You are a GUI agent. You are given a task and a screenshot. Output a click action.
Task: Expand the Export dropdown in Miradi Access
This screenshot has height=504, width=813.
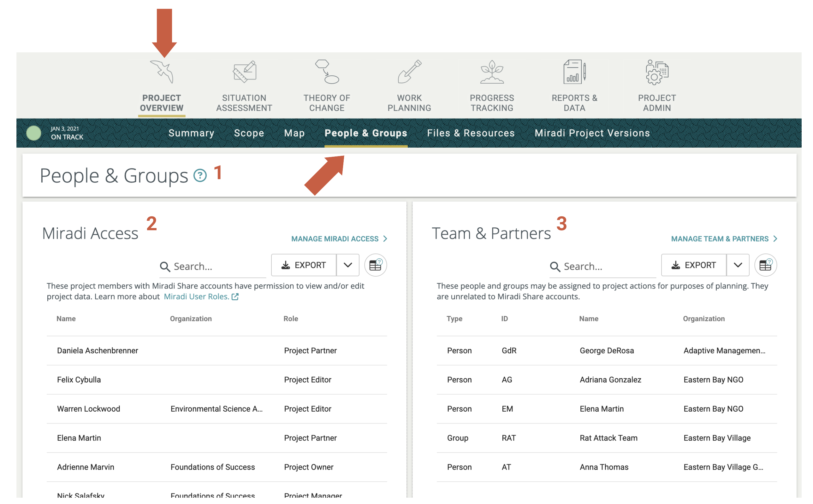pyautogui.click(x=347, y=265)
